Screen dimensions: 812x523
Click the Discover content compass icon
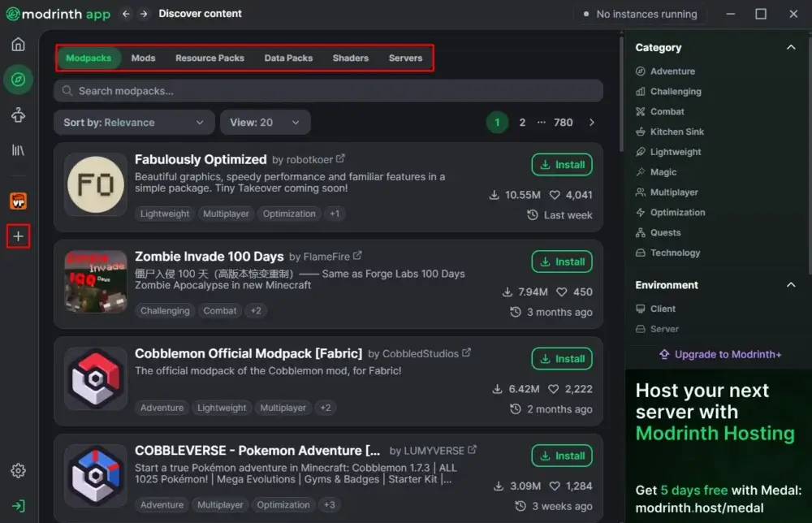(x=18, y=80)
